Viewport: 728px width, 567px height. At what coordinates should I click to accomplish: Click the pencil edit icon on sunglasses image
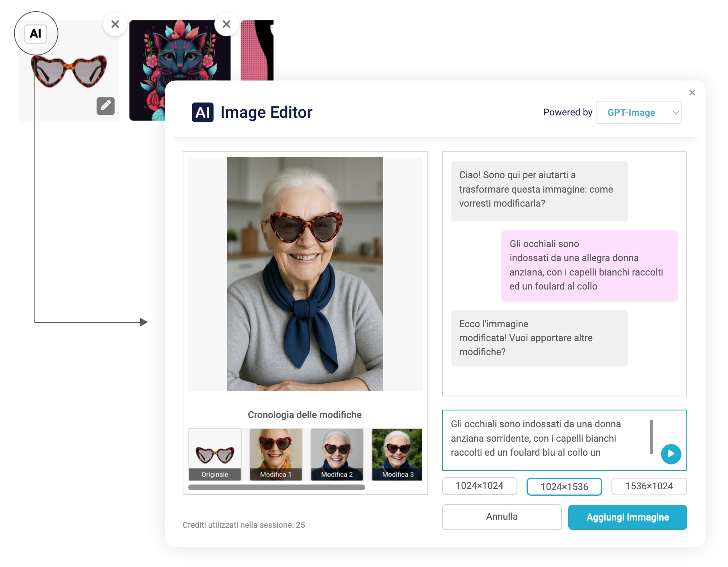(106, 106)
